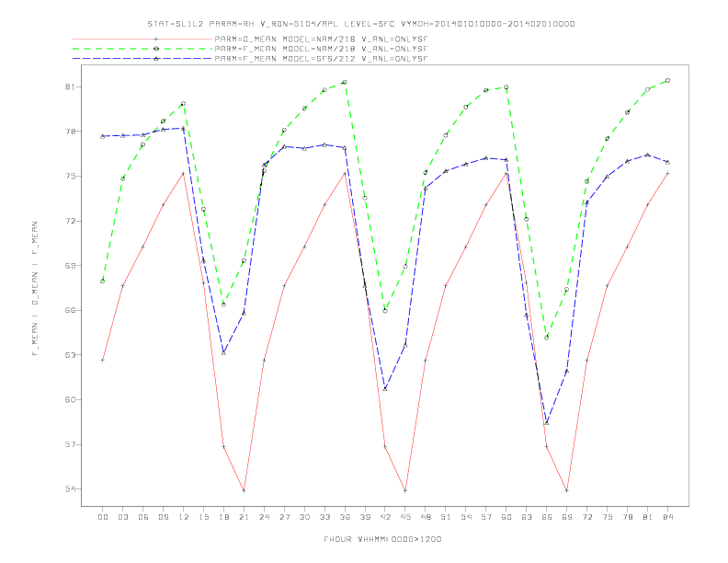Click x-axis forecast hour label 48

point(426,517)
